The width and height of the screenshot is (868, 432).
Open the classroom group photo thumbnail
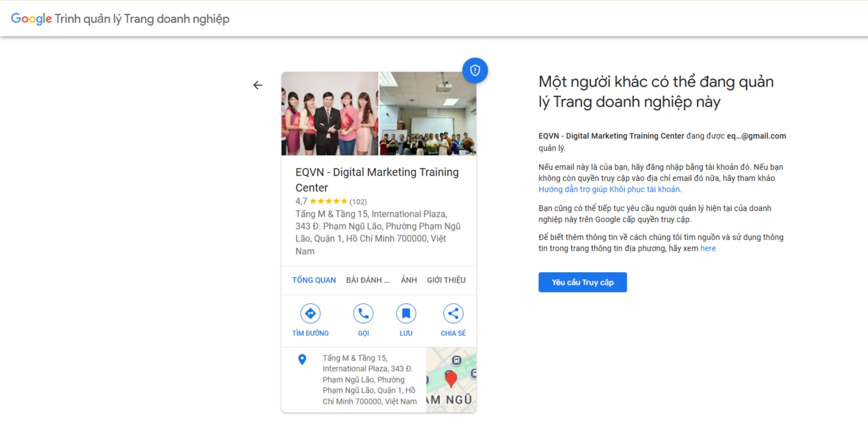428,114
